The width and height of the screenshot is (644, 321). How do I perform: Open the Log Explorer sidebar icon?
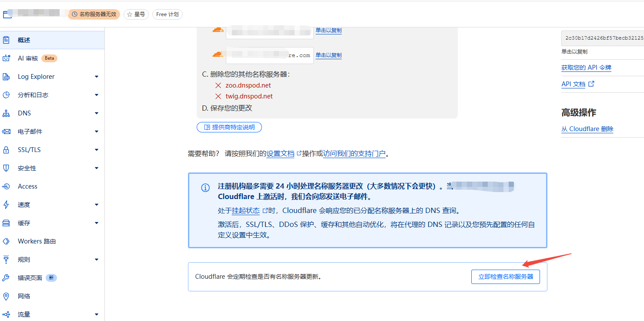[x=6, y=77]
